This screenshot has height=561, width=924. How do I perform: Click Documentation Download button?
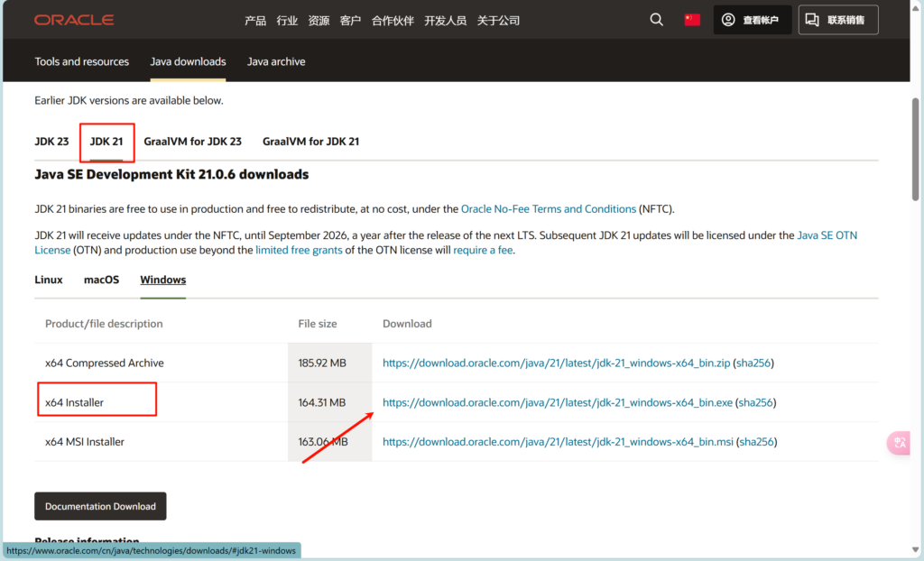coord(100,506)
